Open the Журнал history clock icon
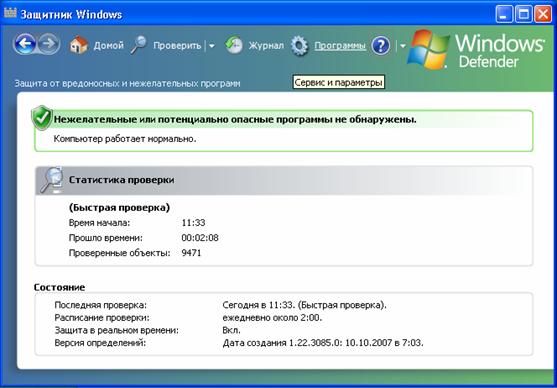The width and height of the screenshot is (557, 388). (x=234, y=45)
